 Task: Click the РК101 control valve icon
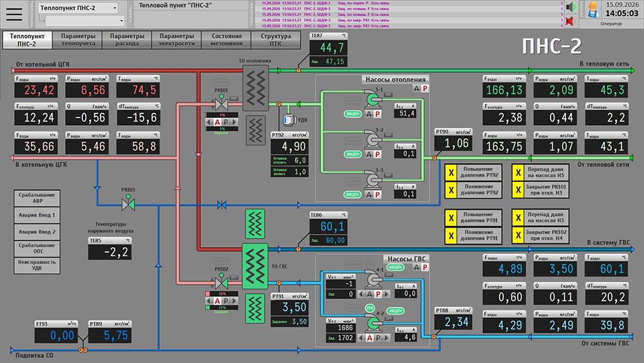[x=222, y=103]
